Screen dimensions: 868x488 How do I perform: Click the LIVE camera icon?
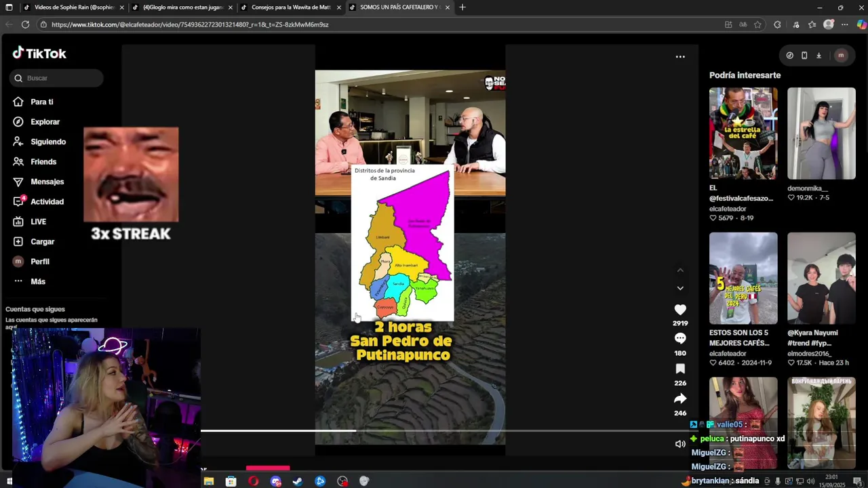pyautogui.click(x=18, y=222)
